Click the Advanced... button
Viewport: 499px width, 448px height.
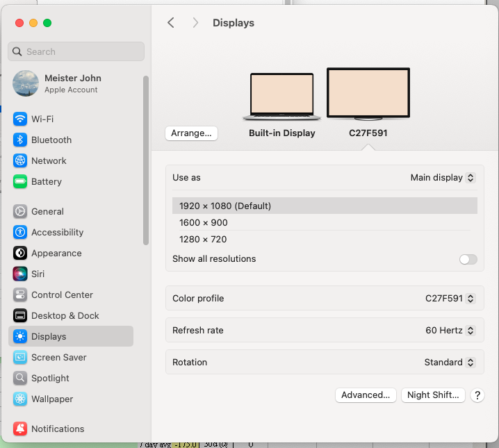(366, 395)
